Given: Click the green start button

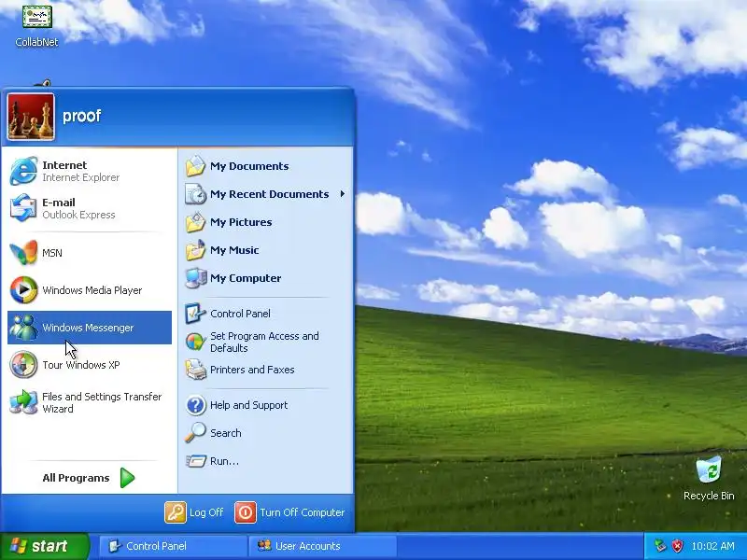Looking at the screenshot, I should coord(45,546).
